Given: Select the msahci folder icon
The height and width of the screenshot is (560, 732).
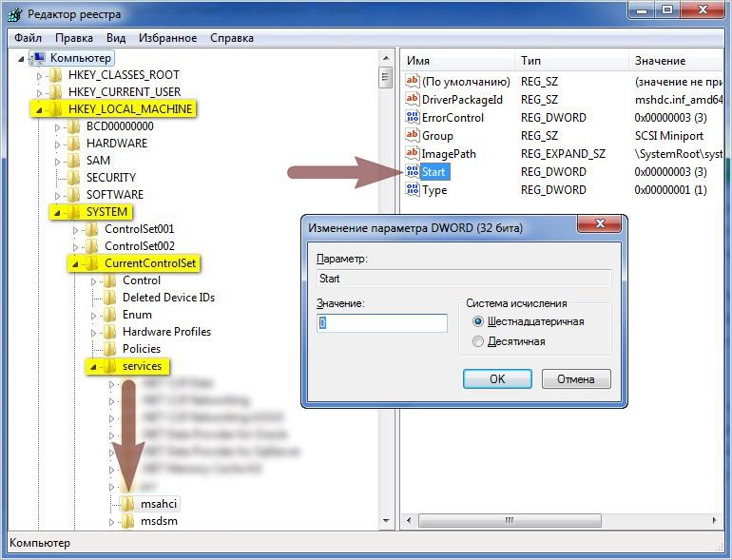Looking at the screenshot, I should click(128, 504).
